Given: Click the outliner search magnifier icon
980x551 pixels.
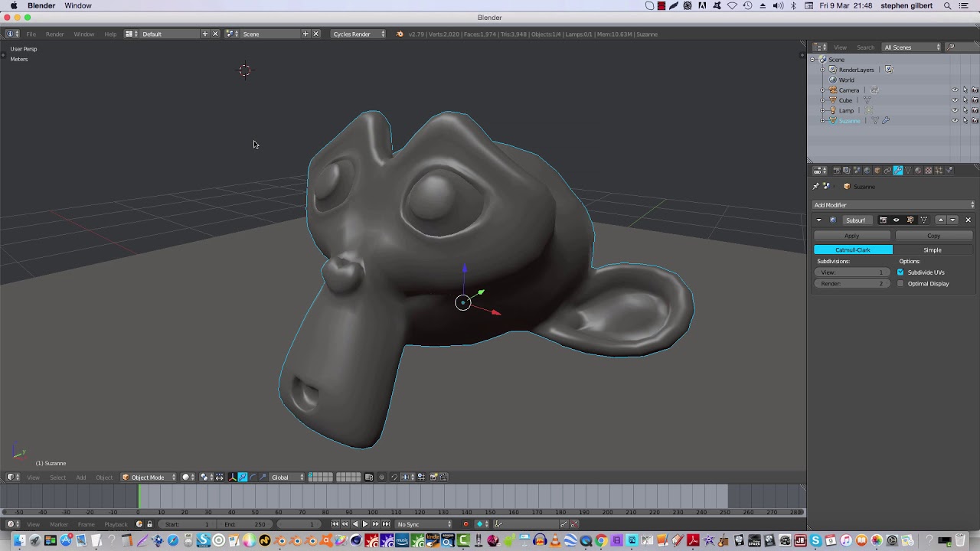Looking at the screenshot, I should point(951,47).
